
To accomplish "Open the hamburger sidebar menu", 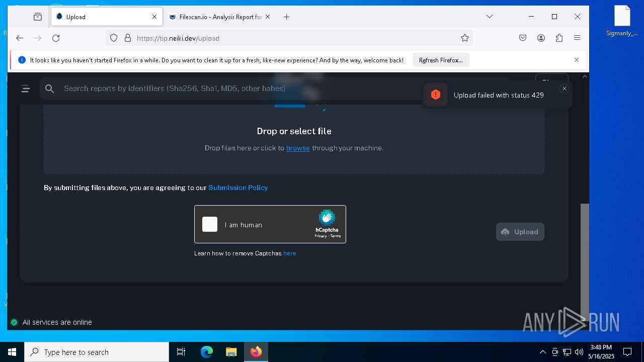I will (26, 89).
